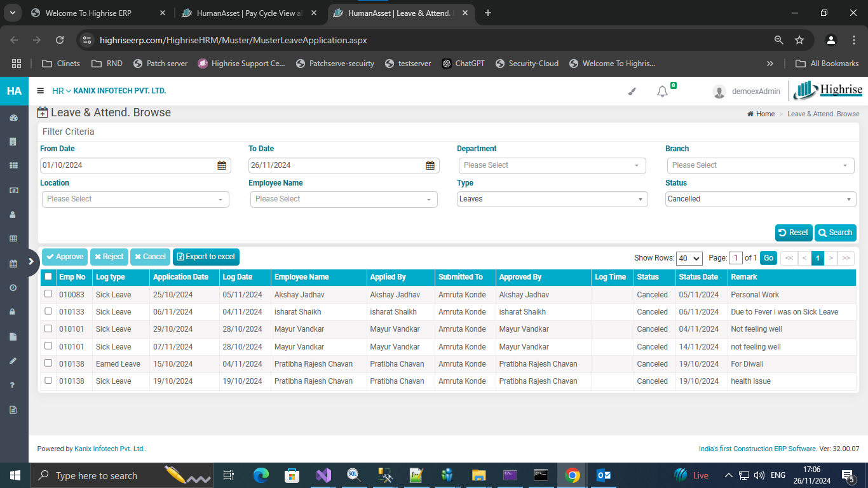Click the HA logo tile

pos(14,91)
